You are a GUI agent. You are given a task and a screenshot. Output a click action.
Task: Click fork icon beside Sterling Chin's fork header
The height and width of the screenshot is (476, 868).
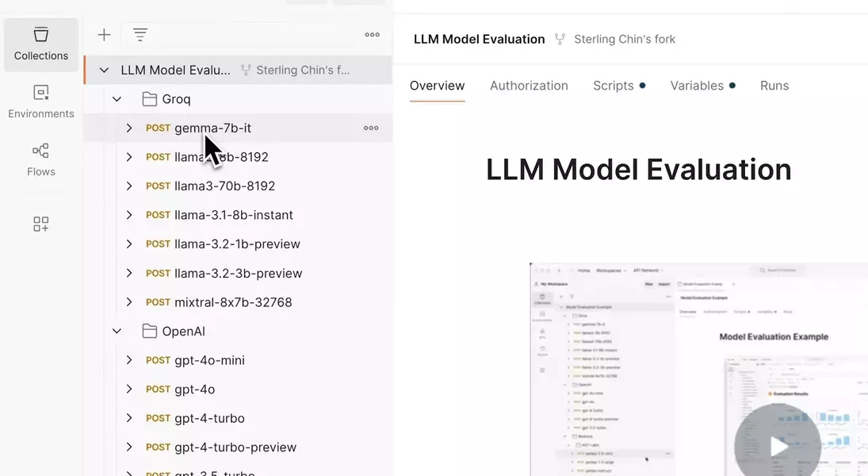[x=560, y=40]
